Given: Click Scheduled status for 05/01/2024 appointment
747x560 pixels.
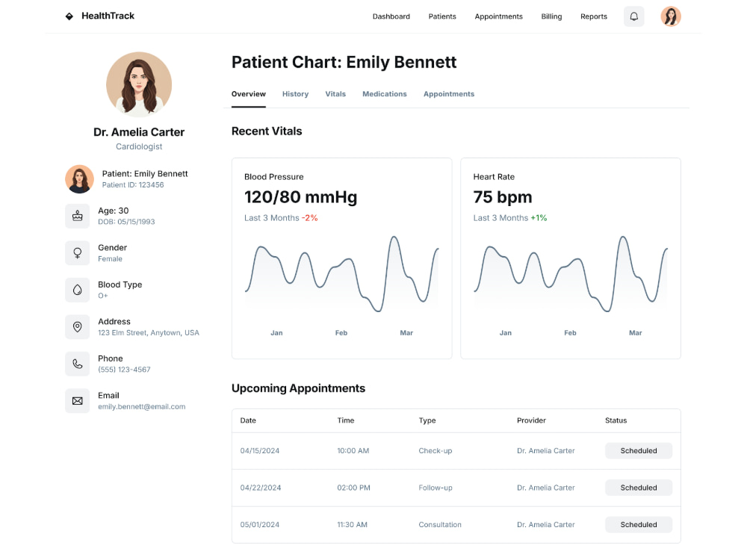Looking at the screenshot, I should pyautogui.click(x=639, y=524).
